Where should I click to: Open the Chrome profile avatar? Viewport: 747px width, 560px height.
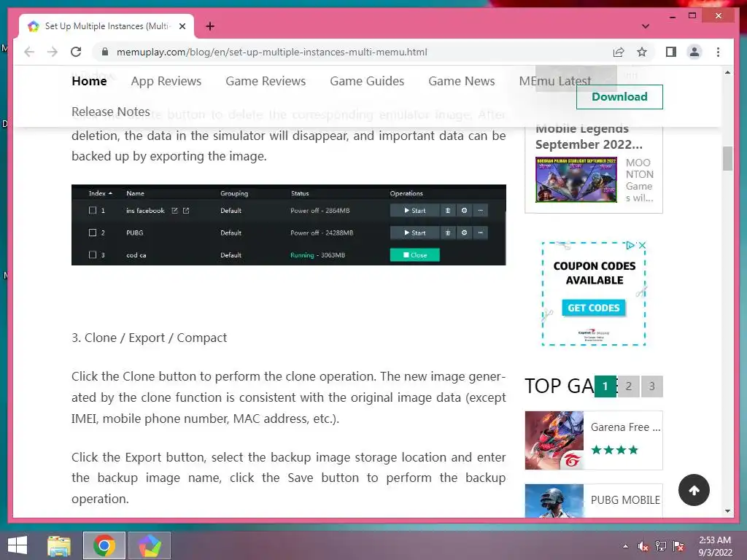[694, 52]
